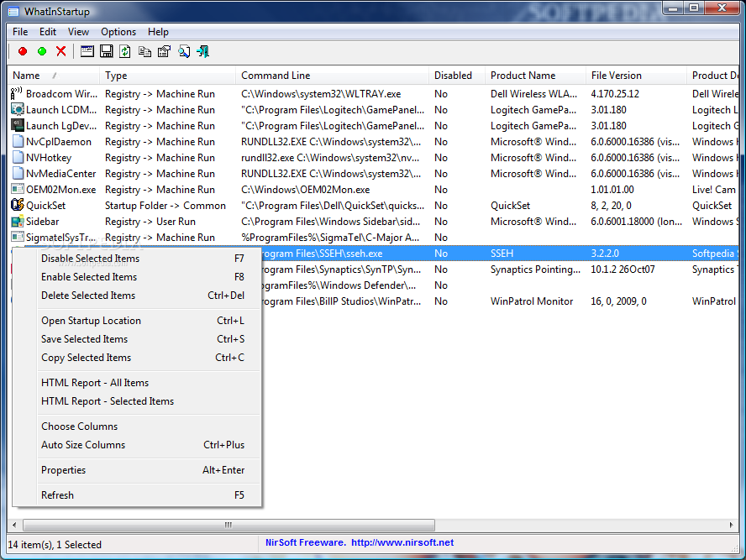Image resolution: width=746 pixels, height=560 pixels.
Task: Click the 'WinPatrol Monitor' product name cell
Action: pyautogui.click(x=532, y=301)
